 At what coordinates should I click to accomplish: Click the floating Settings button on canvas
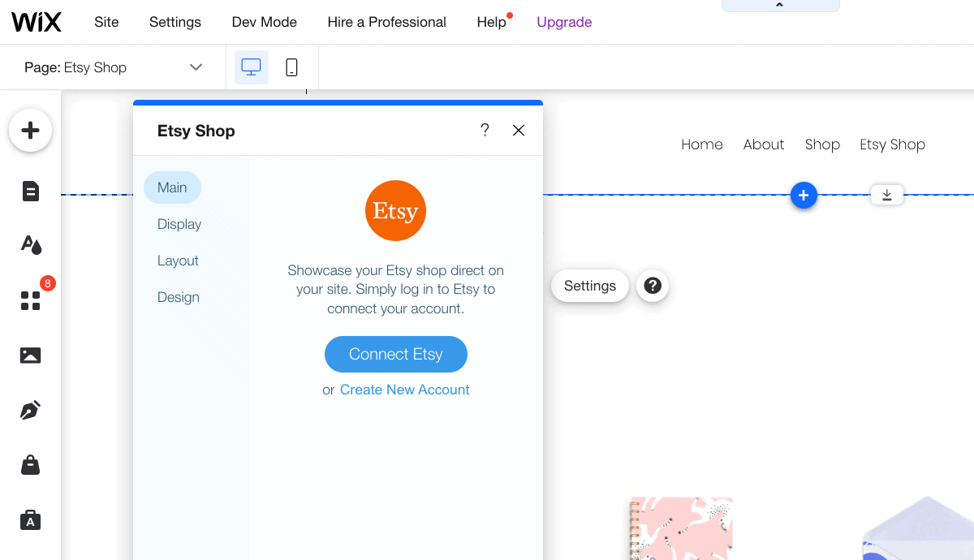pyautogui.click(x=590, y=286)
